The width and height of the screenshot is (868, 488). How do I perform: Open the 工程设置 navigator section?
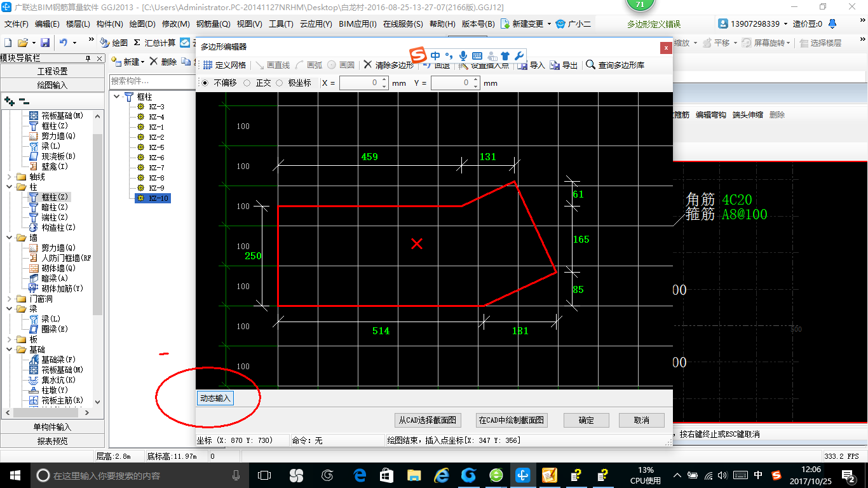tap(52, 71)
